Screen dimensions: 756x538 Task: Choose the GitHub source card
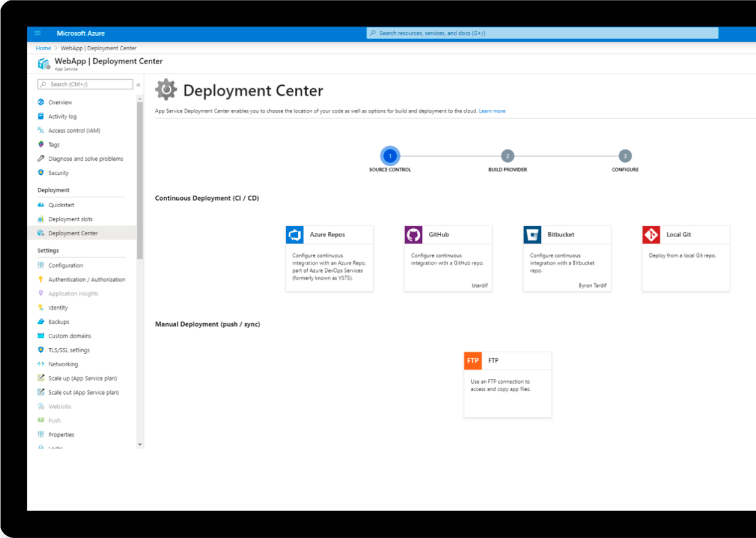448,259
